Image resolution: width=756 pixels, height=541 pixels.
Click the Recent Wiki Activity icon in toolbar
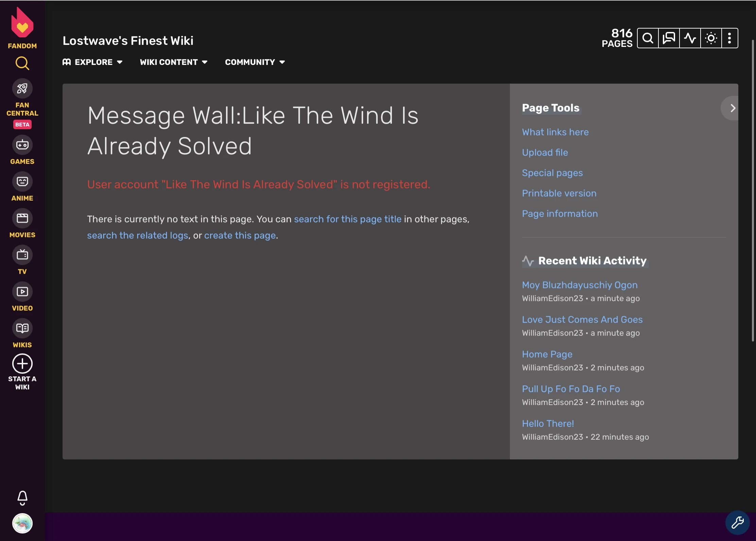(x=690, y=38)
